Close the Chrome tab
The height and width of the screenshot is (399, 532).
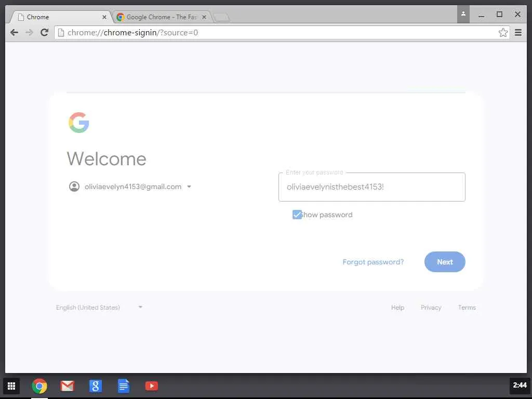click(x=104, y=17)
